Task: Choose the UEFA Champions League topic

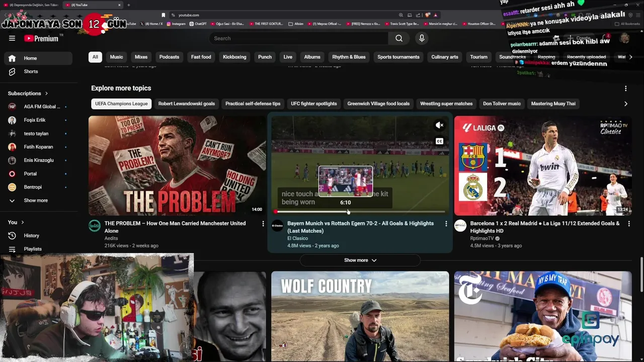Action: click(121, 104)
